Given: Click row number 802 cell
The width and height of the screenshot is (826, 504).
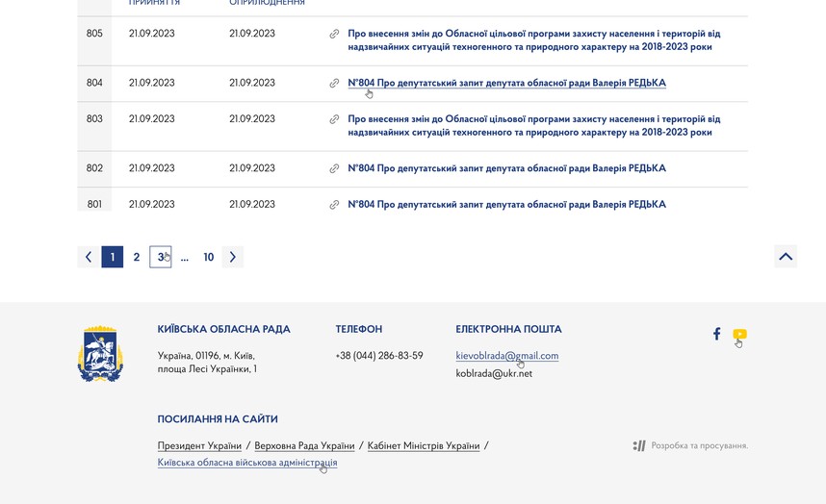Looking at the screenshot, I should (94, 168).
